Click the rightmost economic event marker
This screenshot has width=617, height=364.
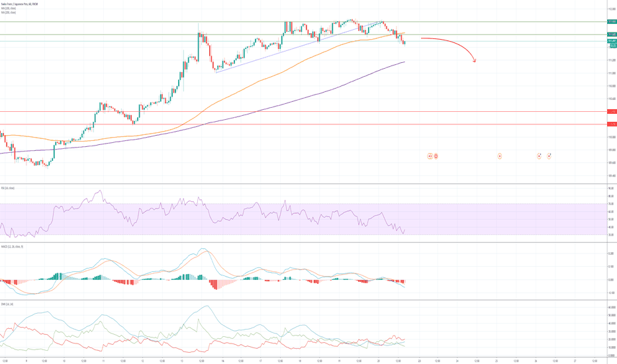pos(549,156)
